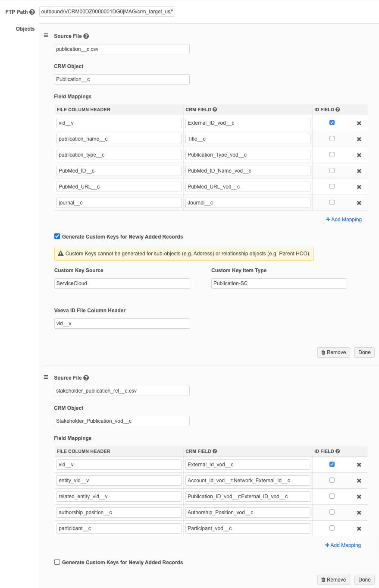Enable Generate Custom Keys for Stakeholder Publication
This screenshot has width=379, height=588.
[x=57, y=562]
